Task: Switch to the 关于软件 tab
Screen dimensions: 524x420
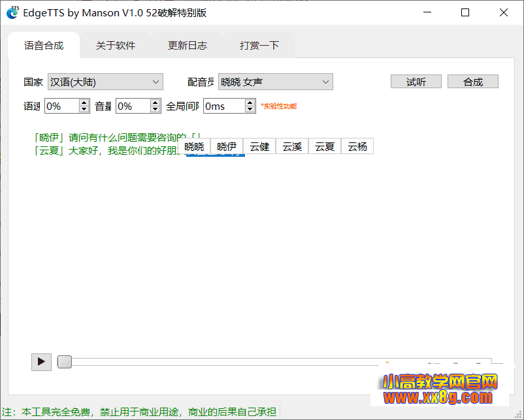Action: (x=116, y=46)
